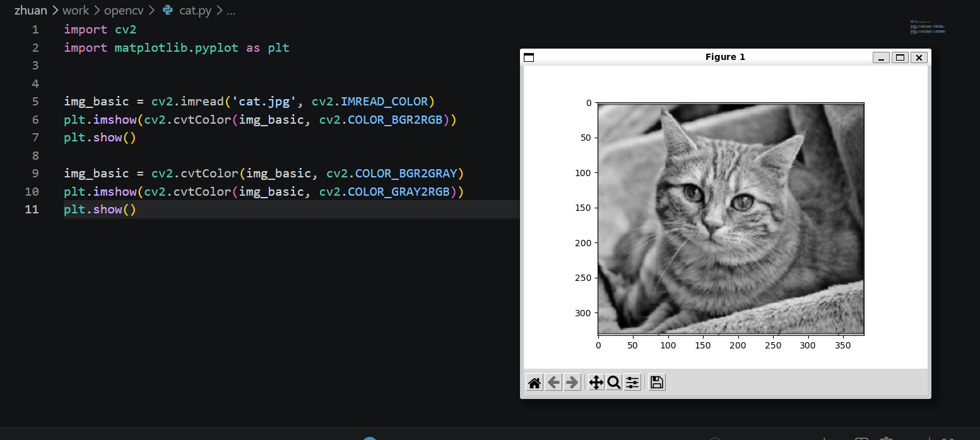
Task: Click 'COLOR_BGR2GRAY' constant in line 9
Action: coord(406,174)
